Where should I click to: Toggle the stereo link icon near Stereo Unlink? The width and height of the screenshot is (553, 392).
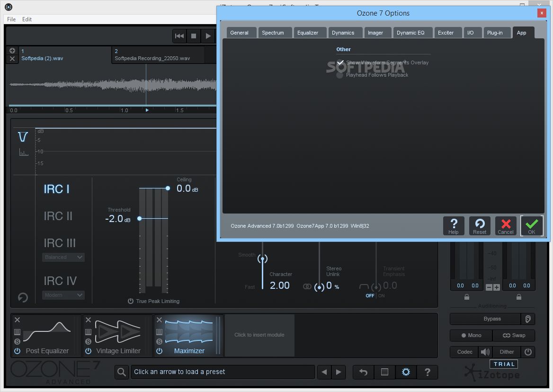pos(307,286)
